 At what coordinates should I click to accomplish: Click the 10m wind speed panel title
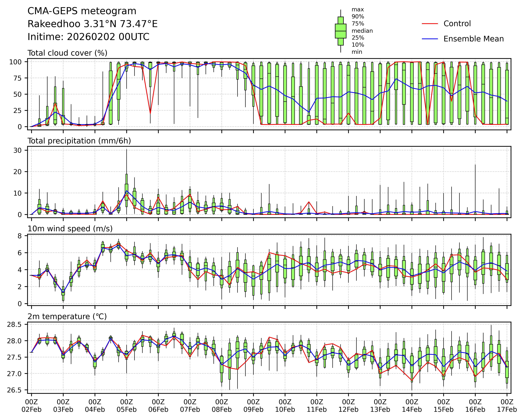[x=70, y=229]
